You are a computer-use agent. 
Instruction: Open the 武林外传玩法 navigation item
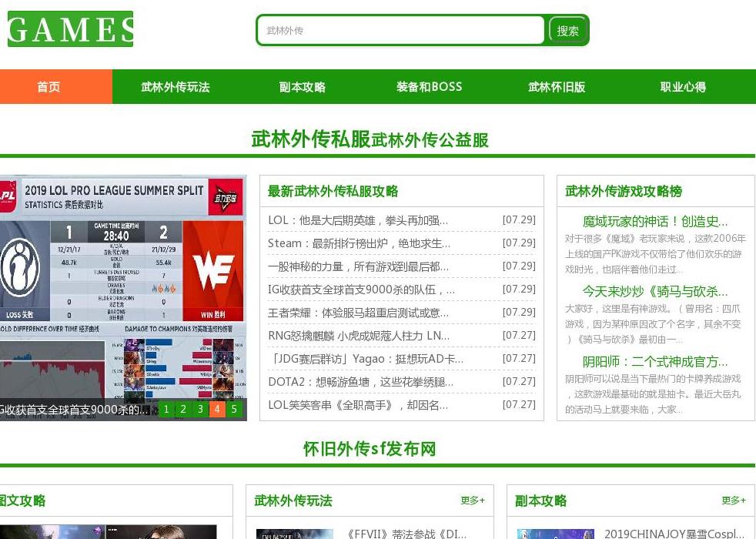176,87
